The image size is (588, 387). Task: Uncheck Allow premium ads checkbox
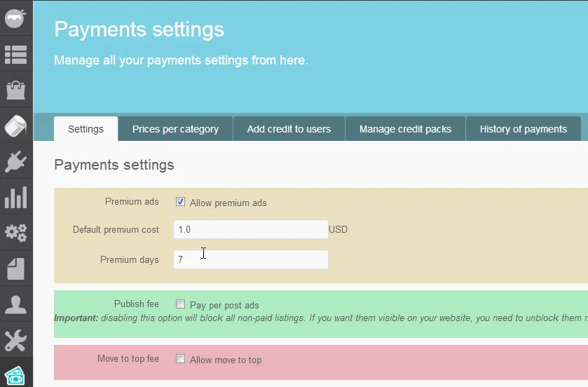click(181, 203)
